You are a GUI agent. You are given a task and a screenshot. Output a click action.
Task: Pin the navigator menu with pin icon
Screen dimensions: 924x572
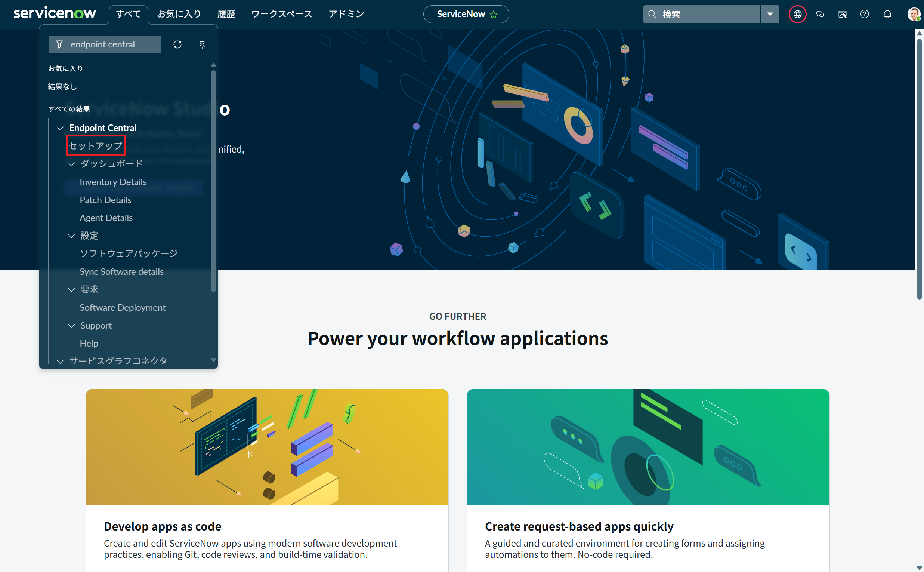click(202, 44)
